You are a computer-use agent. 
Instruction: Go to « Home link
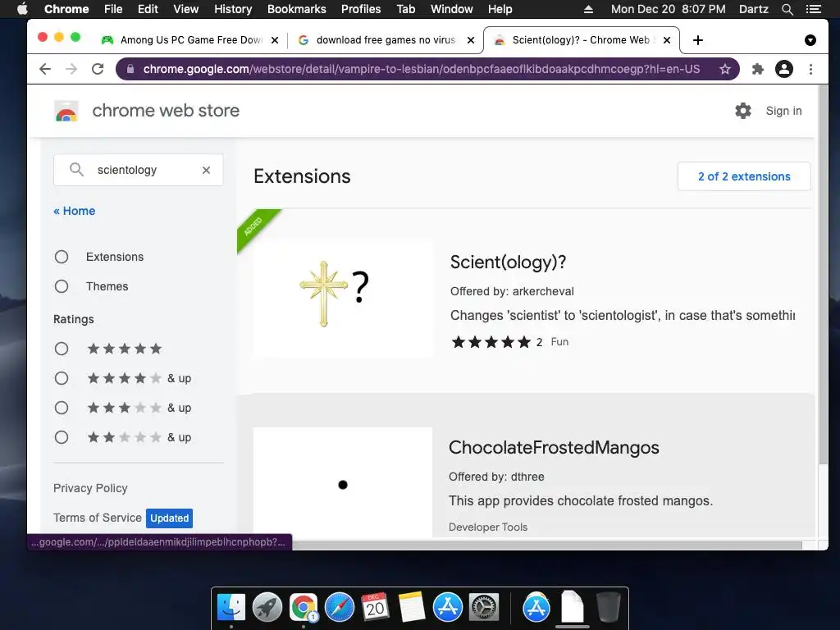point(75,211)
